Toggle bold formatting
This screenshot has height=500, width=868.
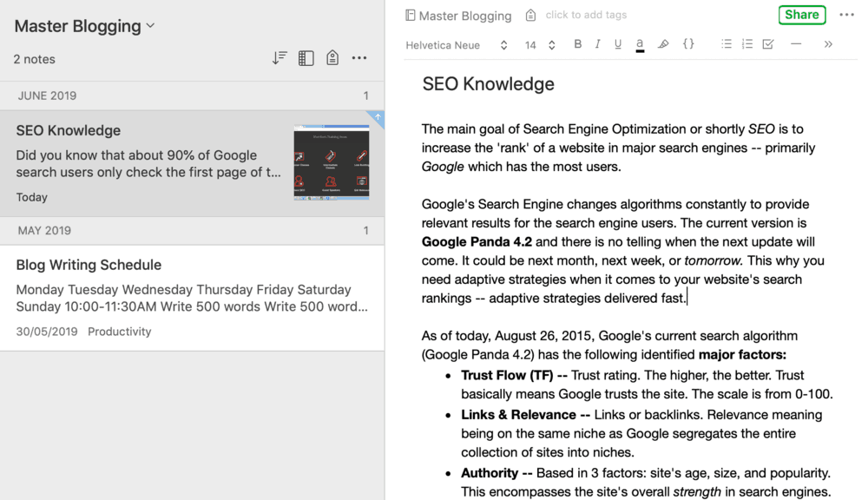(578, 44)
